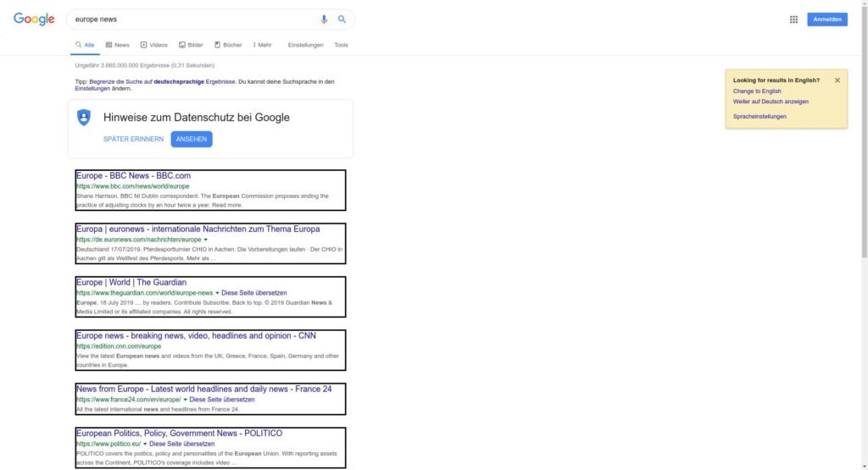
Task: Click the Google logo
Action: pyautogui.click(x=34, y=19)
